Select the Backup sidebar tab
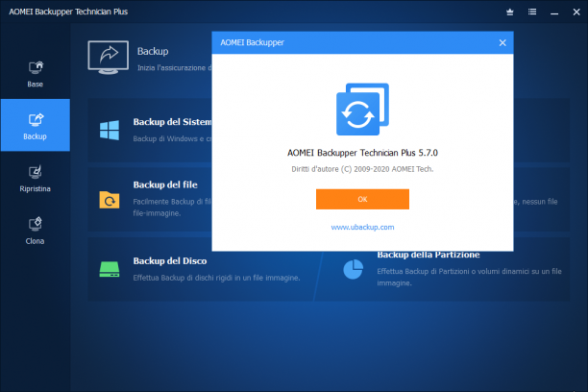This screenshot has width=588, height=392. coord(36,125)
